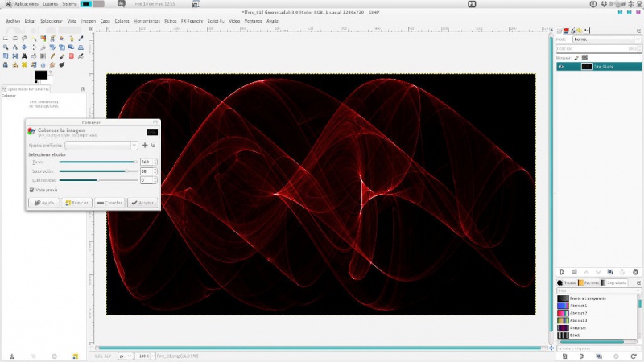Image resolution: width=644 pixels, height=362 pixels.
Task: Click the canvas horizontal scrollbar
Action: tap(318, 348)
